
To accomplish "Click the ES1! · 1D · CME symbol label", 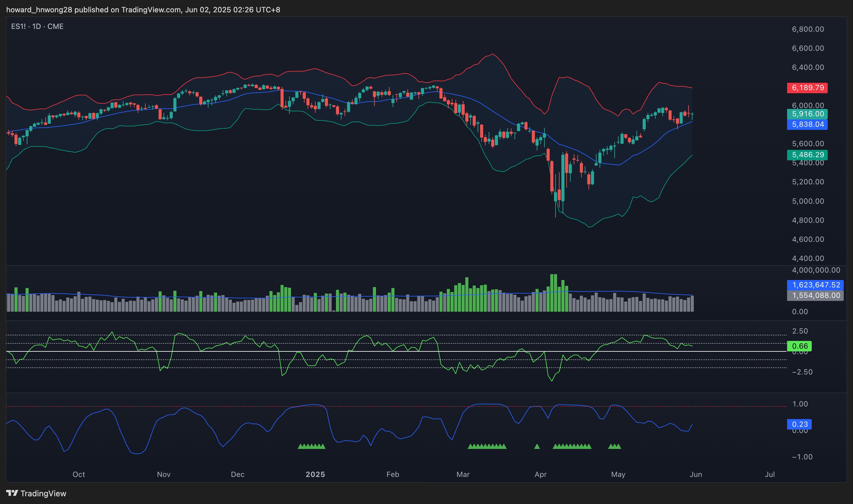I will (37, 26).
